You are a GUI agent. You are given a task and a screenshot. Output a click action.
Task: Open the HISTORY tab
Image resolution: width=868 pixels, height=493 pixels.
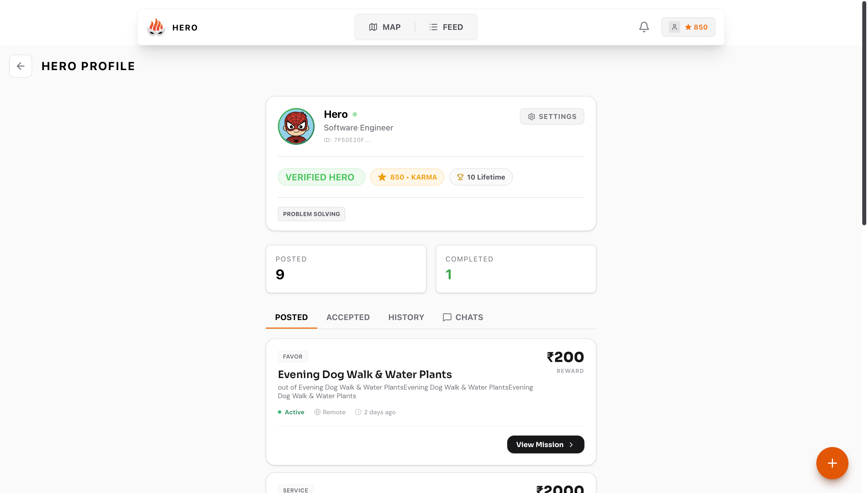(406, 317)
